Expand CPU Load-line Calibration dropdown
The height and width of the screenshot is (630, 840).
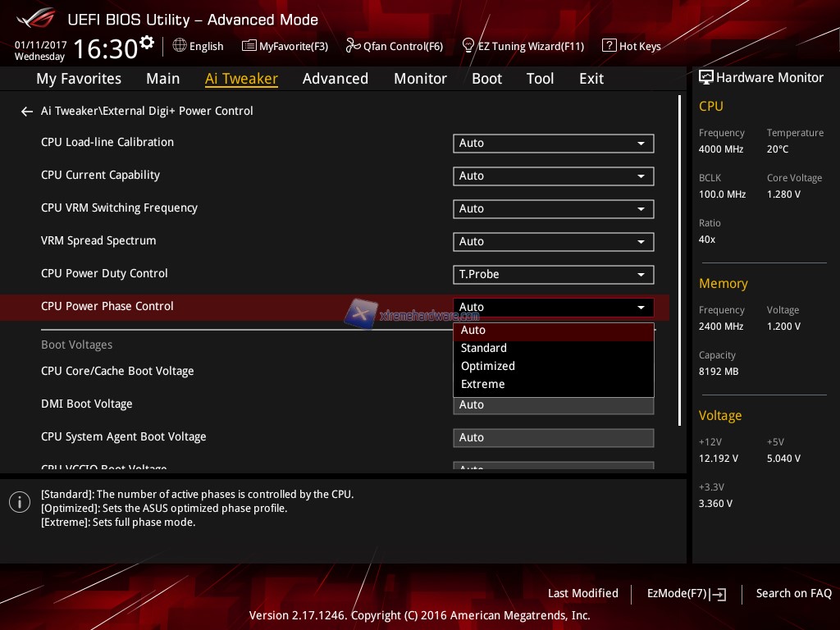553,143
